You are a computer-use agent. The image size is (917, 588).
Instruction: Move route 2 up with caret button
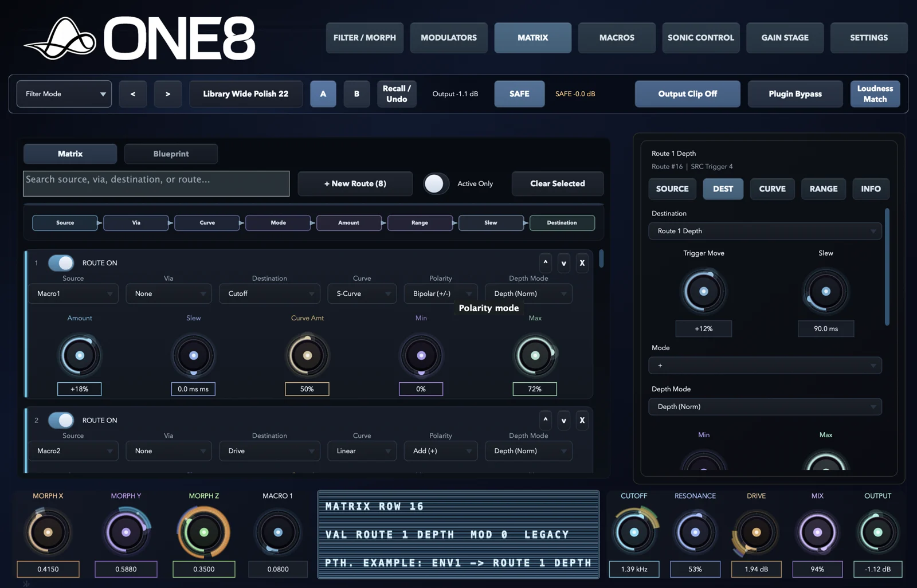coord(545,420)
